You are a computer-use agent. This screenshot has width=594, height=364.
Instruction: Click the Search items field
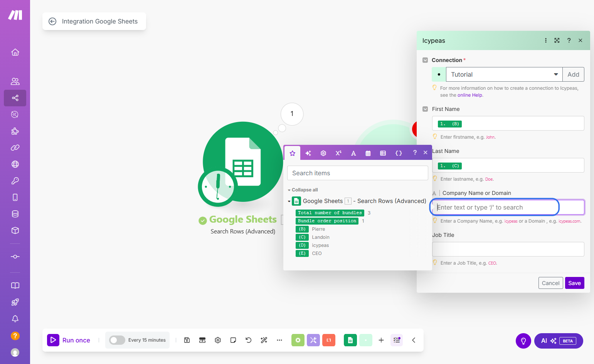(358, 173)
